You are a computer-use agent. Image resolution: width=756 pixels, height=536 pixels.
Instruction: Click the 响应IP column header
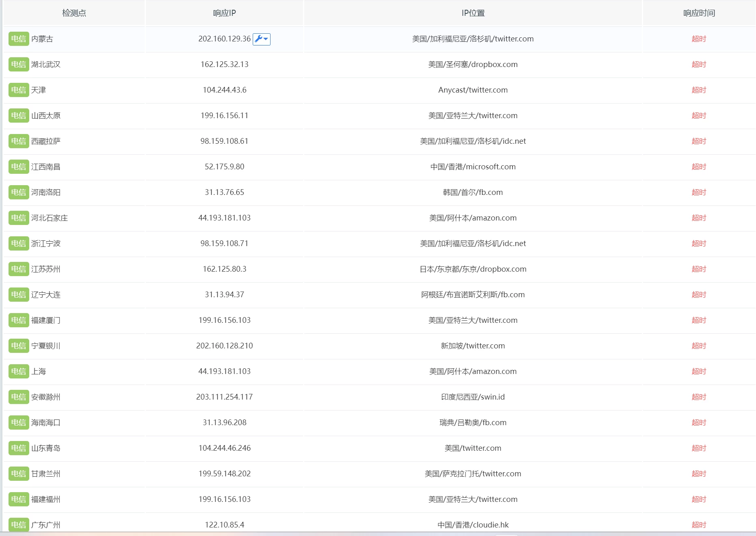coord(224,13)
